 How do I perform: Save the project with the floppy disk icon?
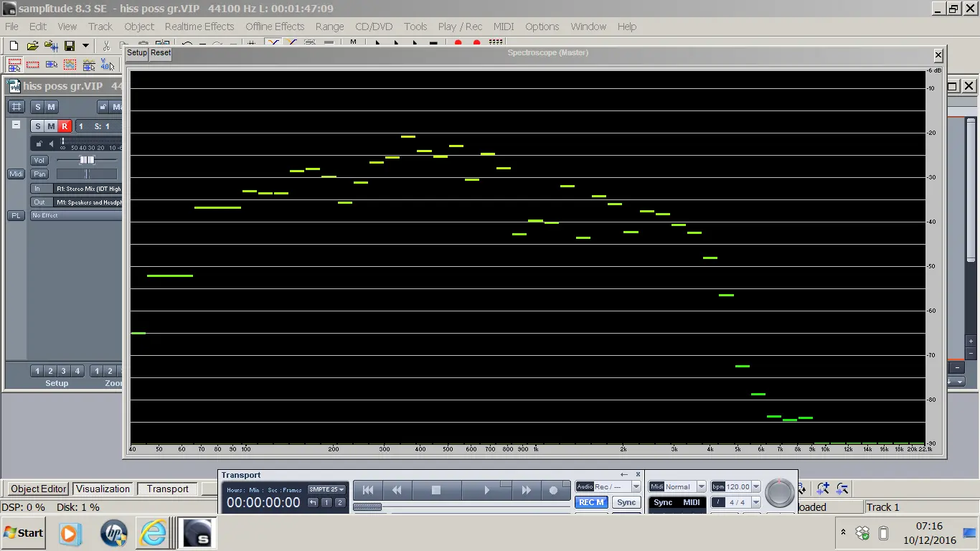(x=70, y=46)
